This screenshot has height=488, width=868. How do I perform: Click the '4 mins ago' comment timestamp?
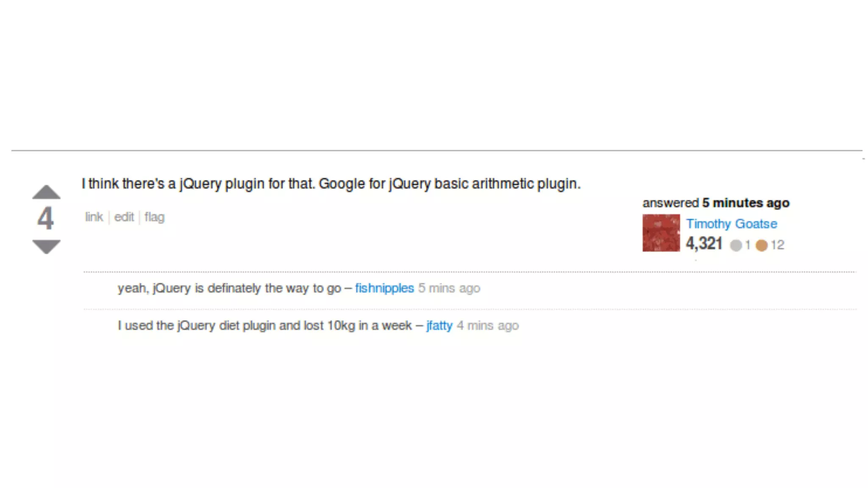[x=488, y=326]
